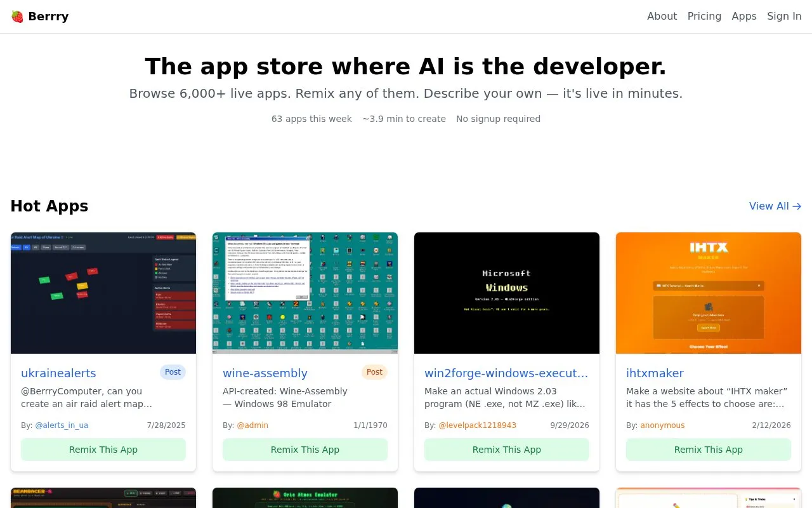Open the wine-assembly app thumbnail
This screenshot has width=812, height=508.
305,293
